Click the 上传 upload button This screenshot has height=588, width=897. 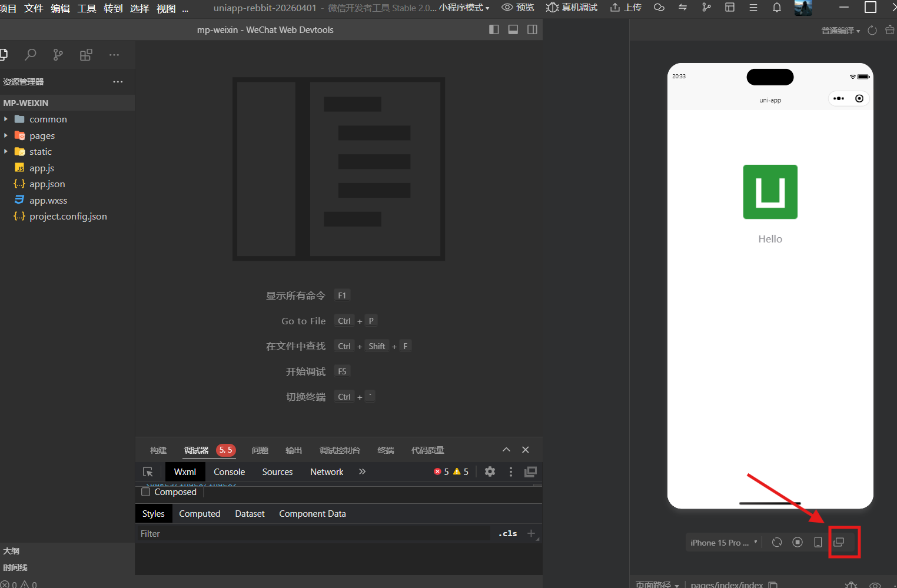click(626, 8)
